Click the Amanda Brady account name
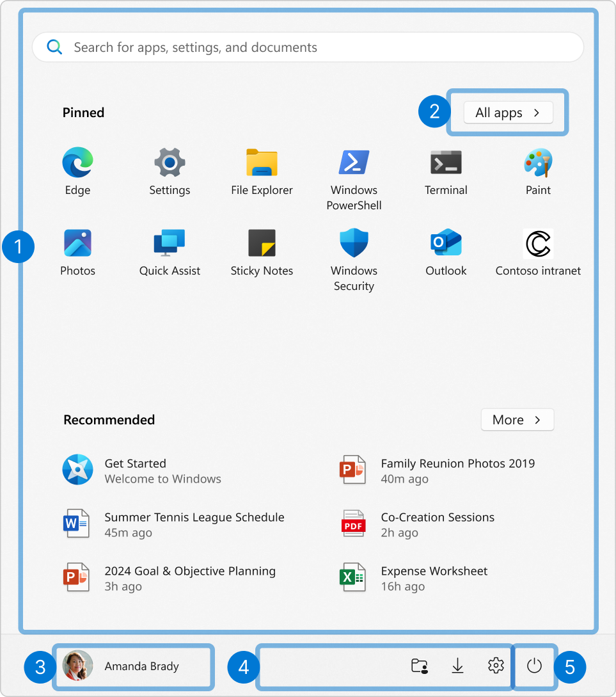The image size is (616, 697). (141, 666)
